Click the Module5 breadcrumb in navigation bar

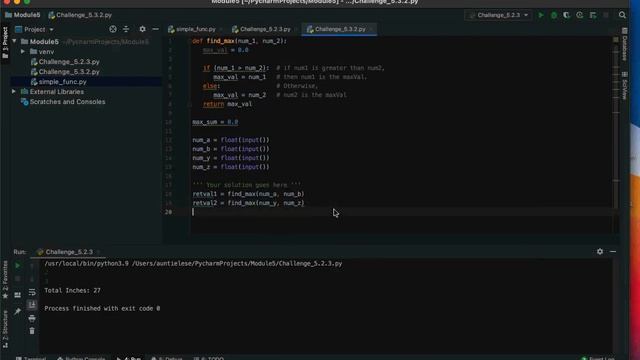23,15
